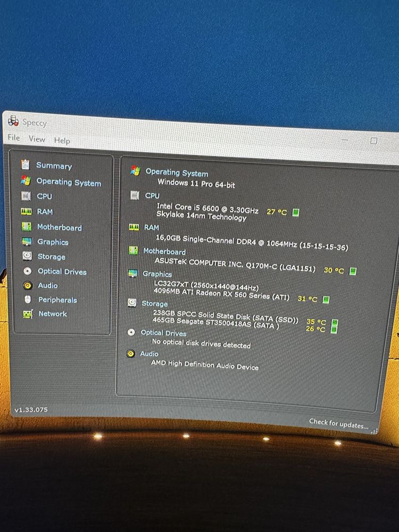Viewport: 399px width, 532px height.
Task: Open the Graphics heading link in summary
Action: coord(157,274)
